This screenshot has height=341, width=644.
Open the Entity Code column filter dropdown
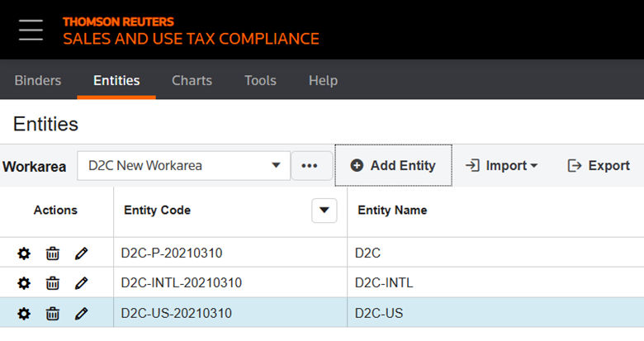point(324,211)
